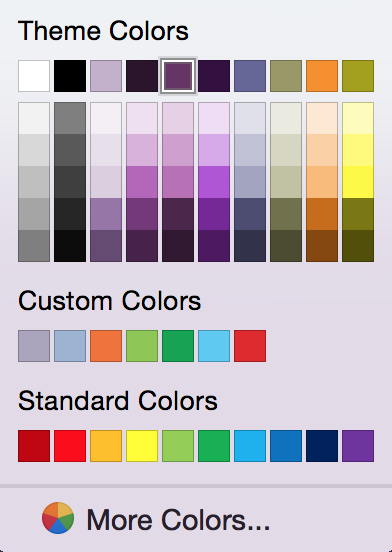392x552 pixels.
Task: Choose the highlighted plum theme color
Action: click(x=178, y=76)
